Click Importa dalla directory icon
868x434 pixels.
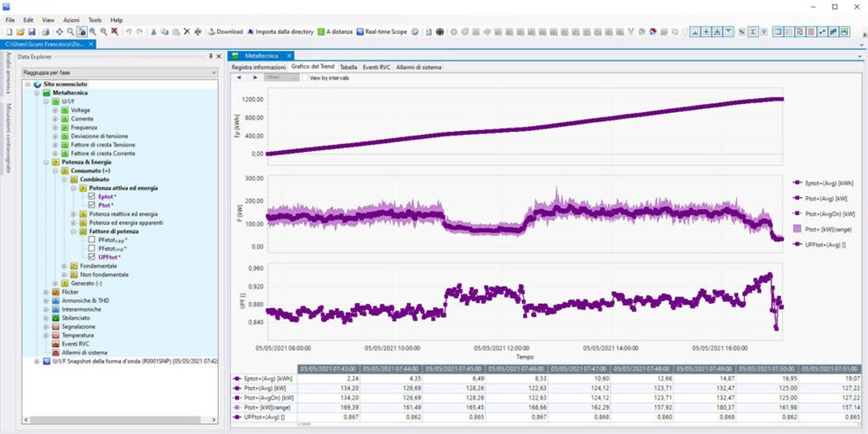250,32
